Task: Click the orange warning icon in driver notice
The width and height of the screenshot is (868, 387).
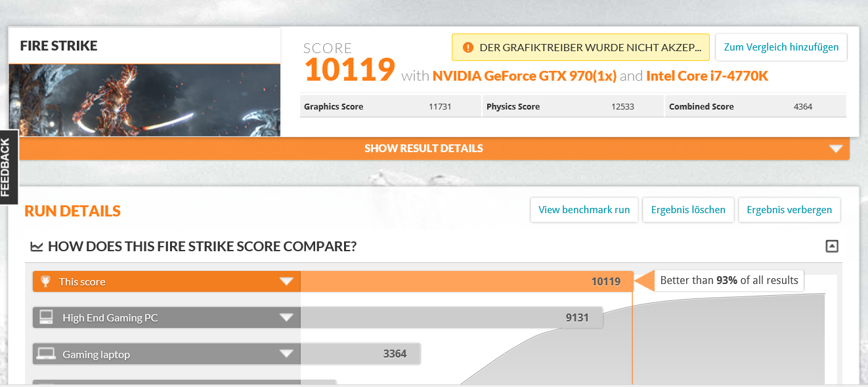Action: coord(467,47)
